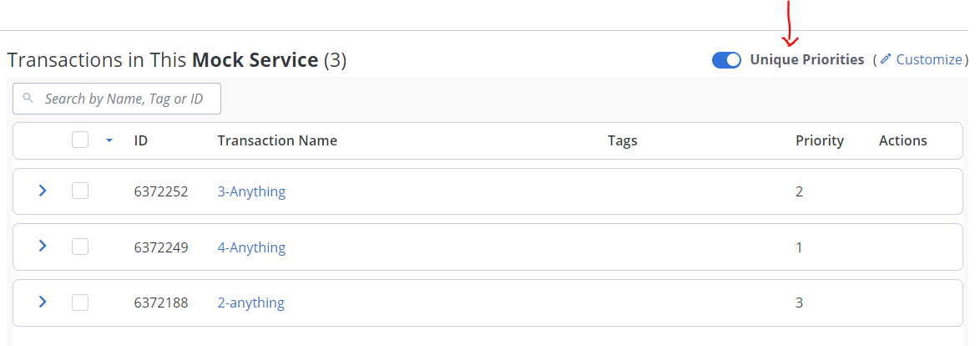Open the Customize priorities link
Image resolution: width=980 pixels, height=346 pixels.
click(929, 59)
